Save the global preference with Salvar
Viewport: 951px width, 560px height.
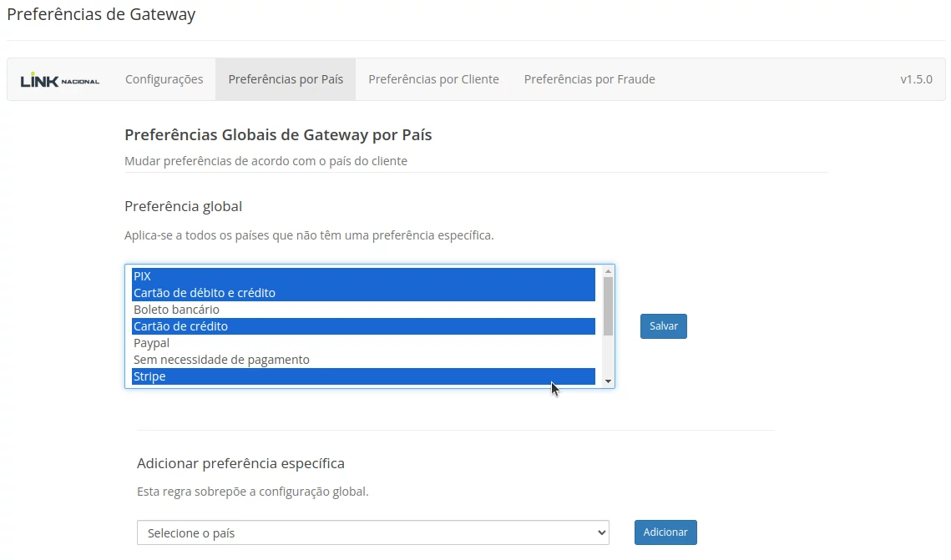663,326
